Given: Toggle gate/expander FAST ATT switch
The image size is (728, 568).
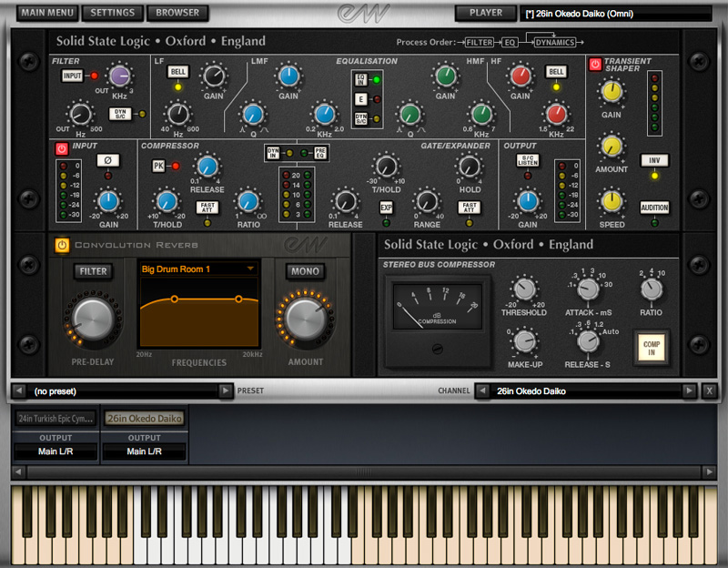Looking at the screenshot, I should click(469, 208).
